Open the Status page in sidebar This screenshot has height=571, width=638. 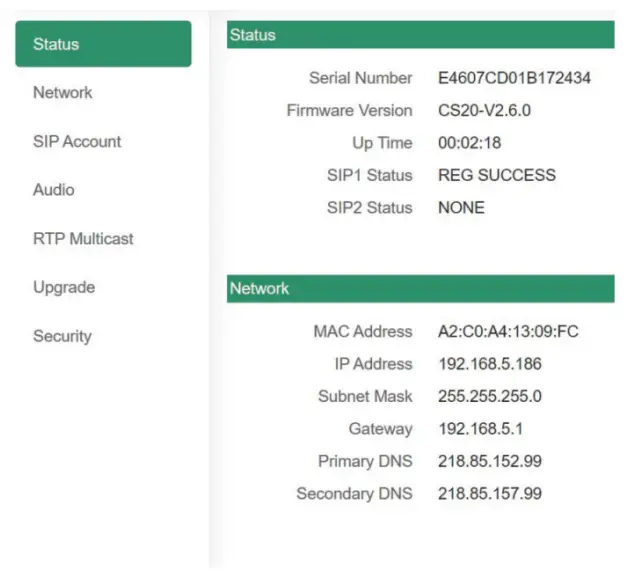point(103,44)
